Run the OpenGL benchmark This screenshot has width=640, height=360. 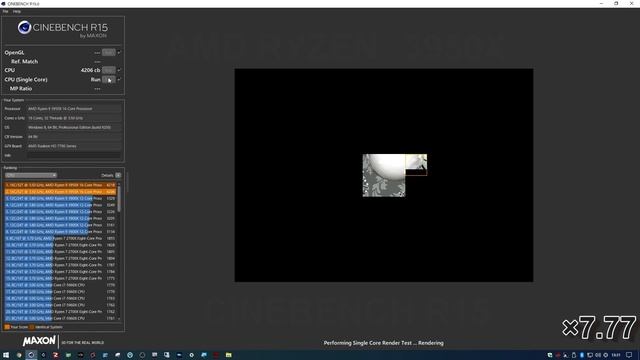tap(109, 52)
